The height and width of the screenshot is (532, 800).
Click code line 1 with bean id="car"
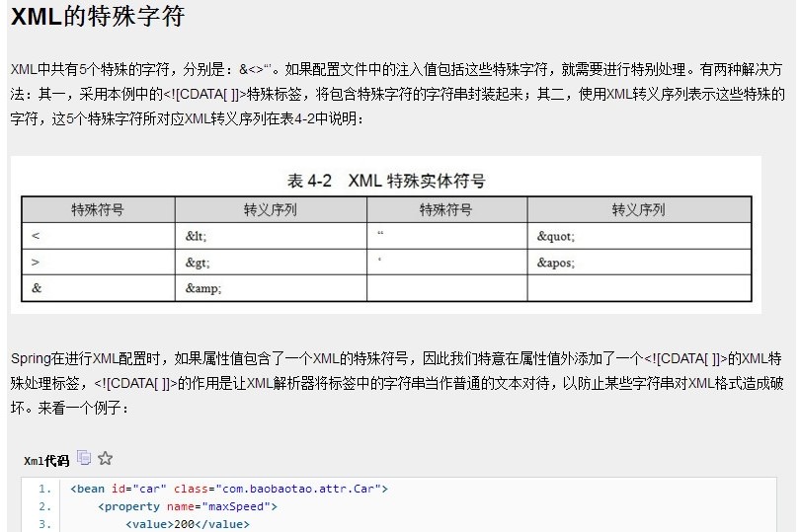click(x=229, y=489)
